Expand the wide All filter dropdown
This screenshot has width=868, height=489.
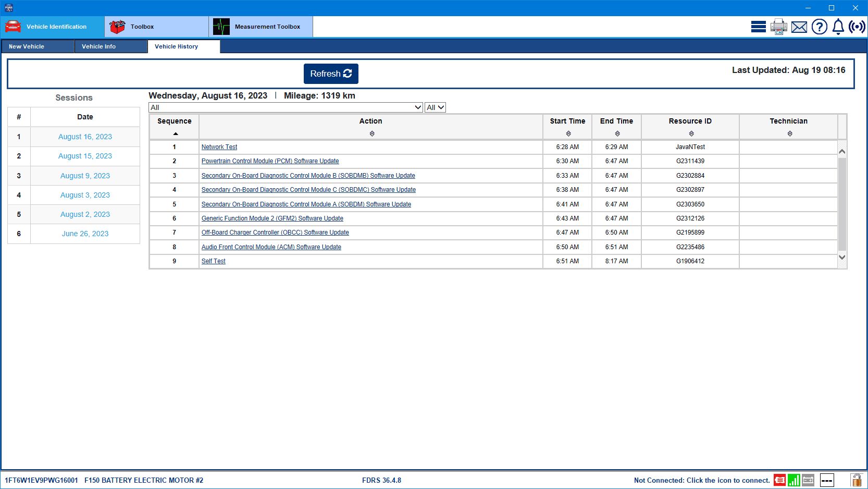point(286,107)
